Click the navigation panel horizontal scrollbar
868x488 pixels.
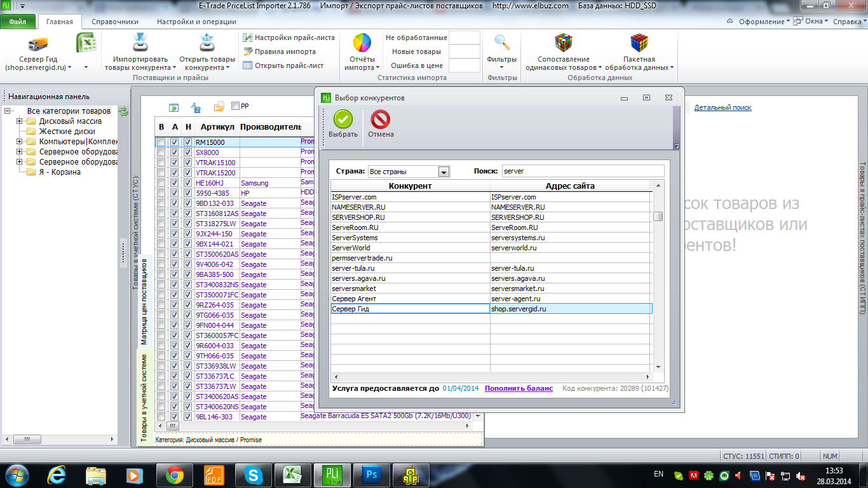[59, 439]
